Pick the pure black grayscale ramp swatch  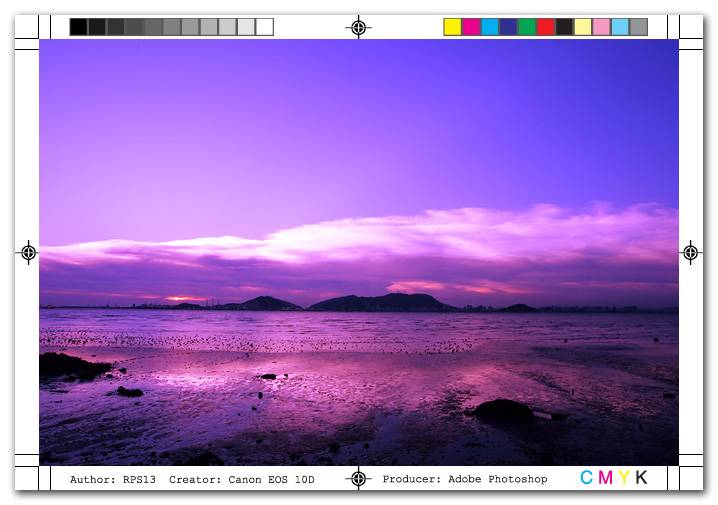pyautogui.click(x=78, y=27)
